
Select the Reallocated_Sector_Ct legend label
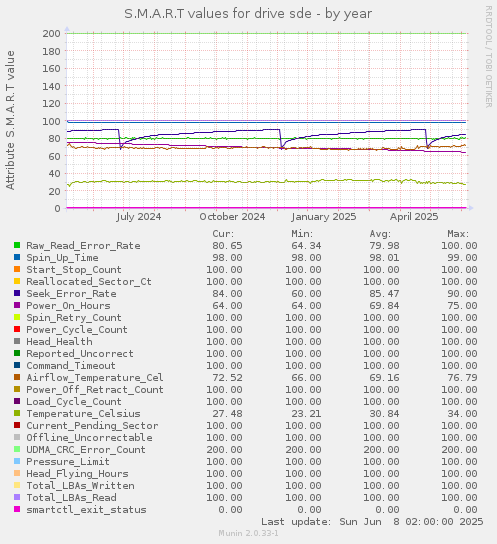pyautogui.click(x=89, y=281)
